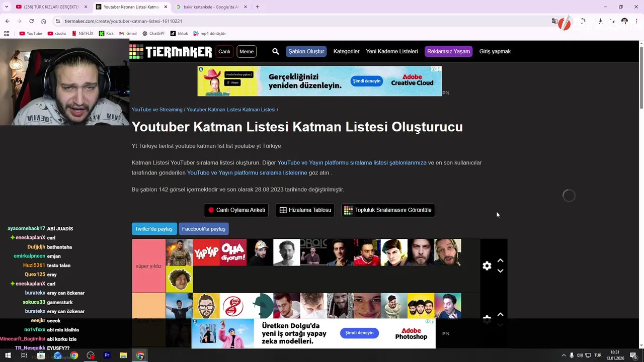The height and width of the screenshot is (362, 644).
Task: Open Yeni Kademe Listeleri
Action: (x=392, y=51)
